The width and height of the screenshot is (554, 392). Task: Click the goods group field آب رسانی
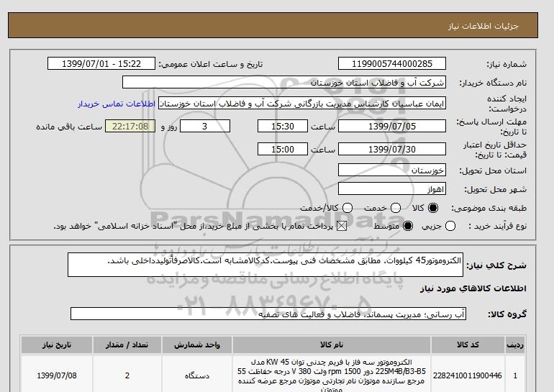[268, 314]
